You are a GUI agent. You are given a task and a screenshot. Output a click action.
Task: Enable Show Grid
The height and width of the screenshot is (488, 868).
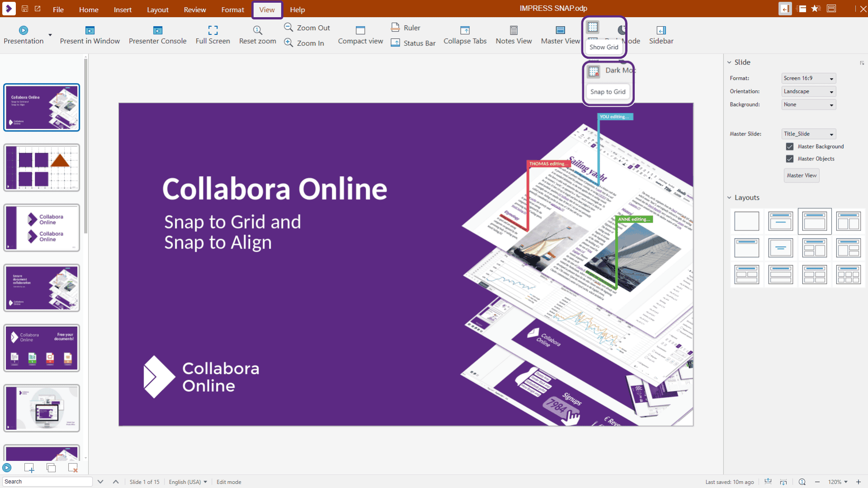pos(592,28)
